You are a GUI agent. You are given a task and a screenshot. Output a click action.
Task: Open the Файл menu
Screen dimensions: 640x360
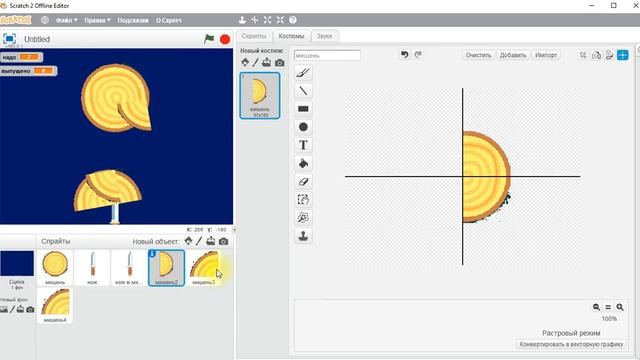67,20
